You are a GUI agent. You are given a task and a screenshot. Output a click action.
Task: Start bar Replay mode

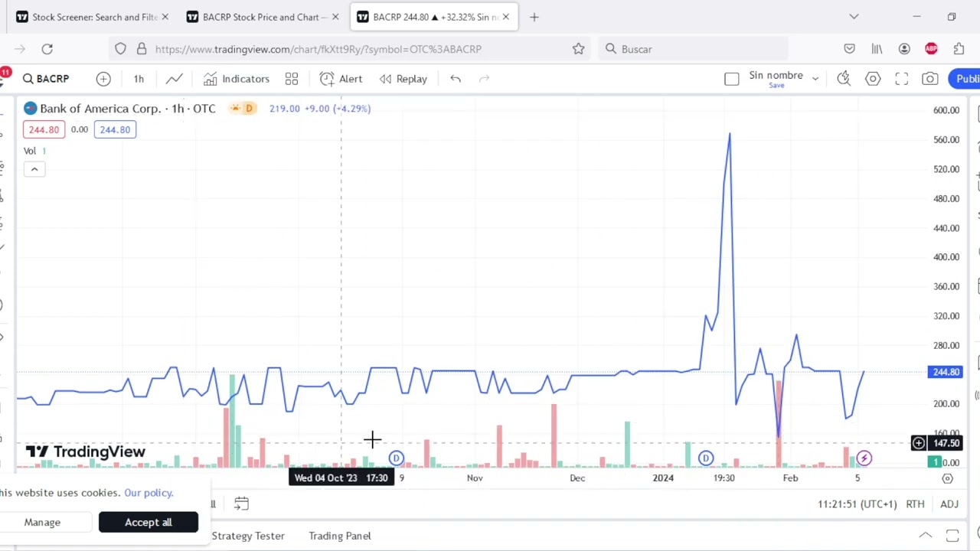click(403, 79)
